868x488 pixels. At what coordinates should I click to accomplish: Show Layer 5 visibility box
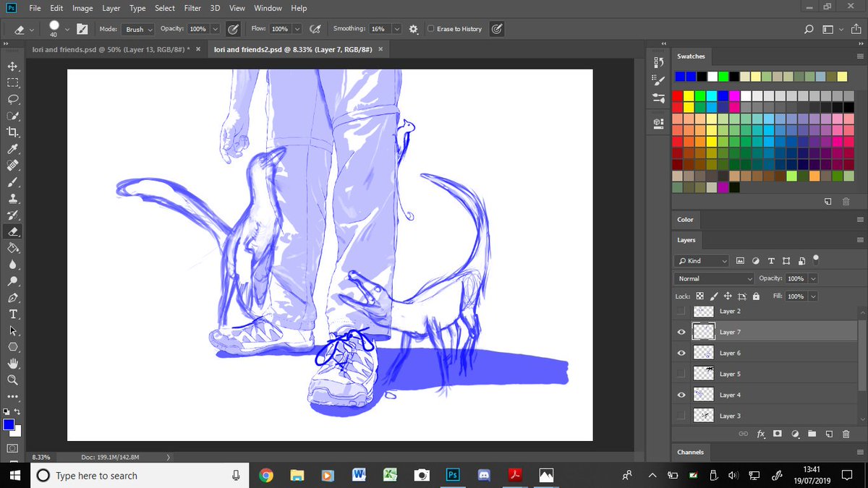(681, 374)
